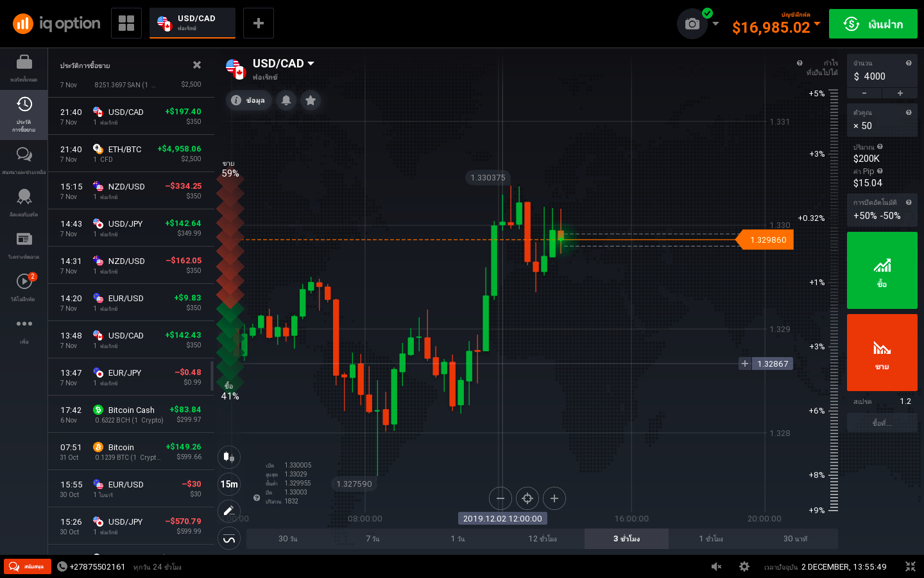This screenshot has width=924, height=578.
Task: Change chart type candlestick icon
Action: point(229,457)
